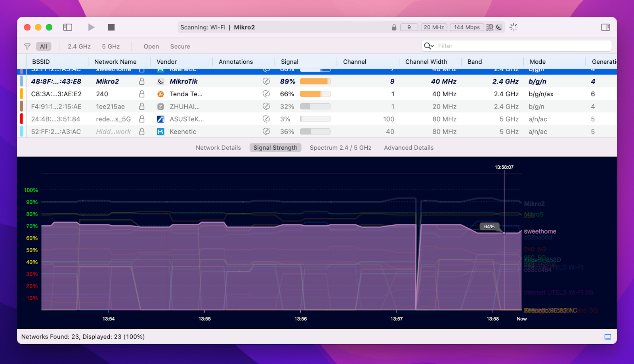Click the brown color swatch of 1ee215ae row

(21, 107)
